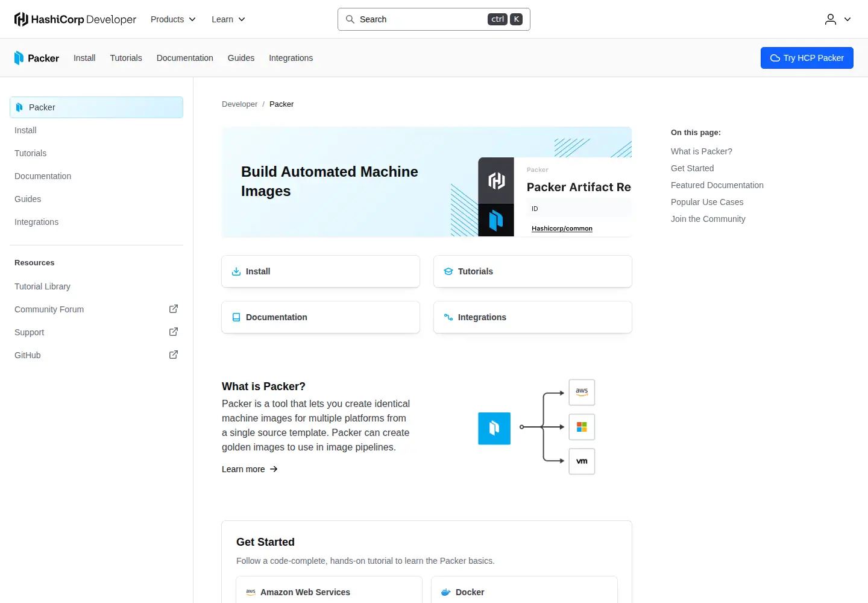
Task: Expand the Products dropdown menu
Action: [x=174, y=19]
